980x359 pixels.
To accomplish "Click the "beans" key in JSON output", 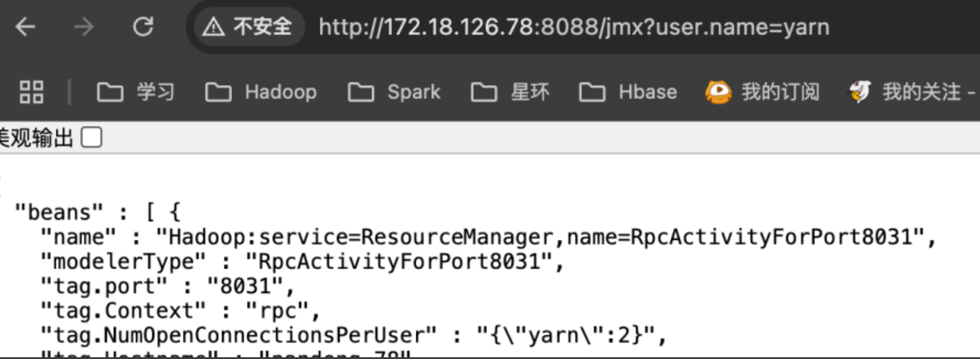I will [x=59, y=212].
